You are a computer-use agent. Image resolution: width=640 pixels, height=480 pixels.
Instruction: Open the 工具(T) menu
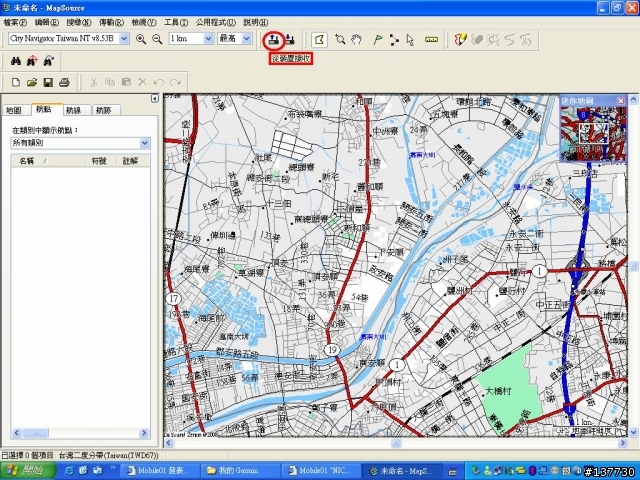pos(176,22)
